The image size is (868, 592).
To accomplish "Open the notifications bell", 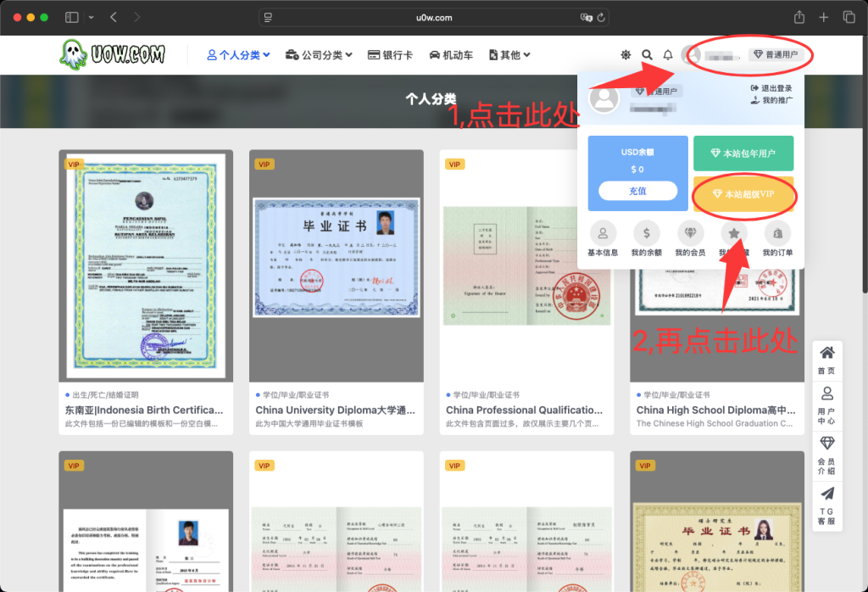I will click(x=668, y=55).
